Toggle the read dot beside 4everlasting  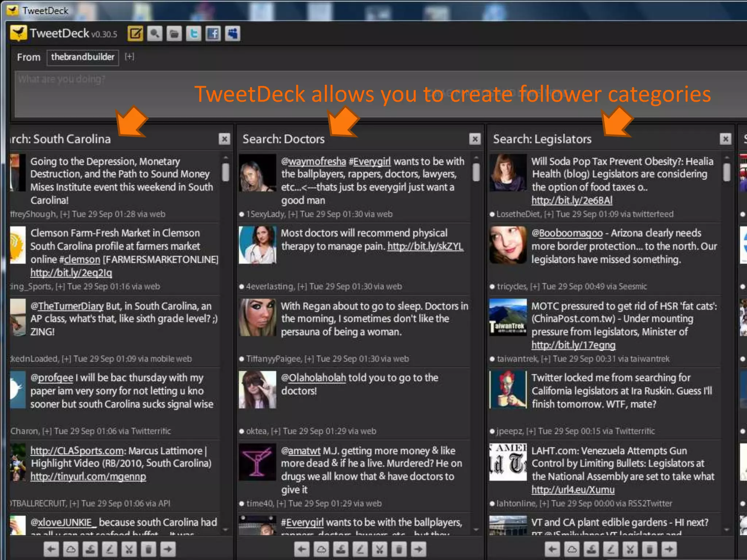(x=241, y=287)
